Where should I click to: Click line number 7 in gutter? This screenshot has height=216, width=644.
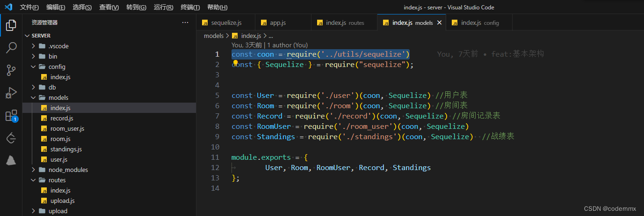(x=217, y=116)
